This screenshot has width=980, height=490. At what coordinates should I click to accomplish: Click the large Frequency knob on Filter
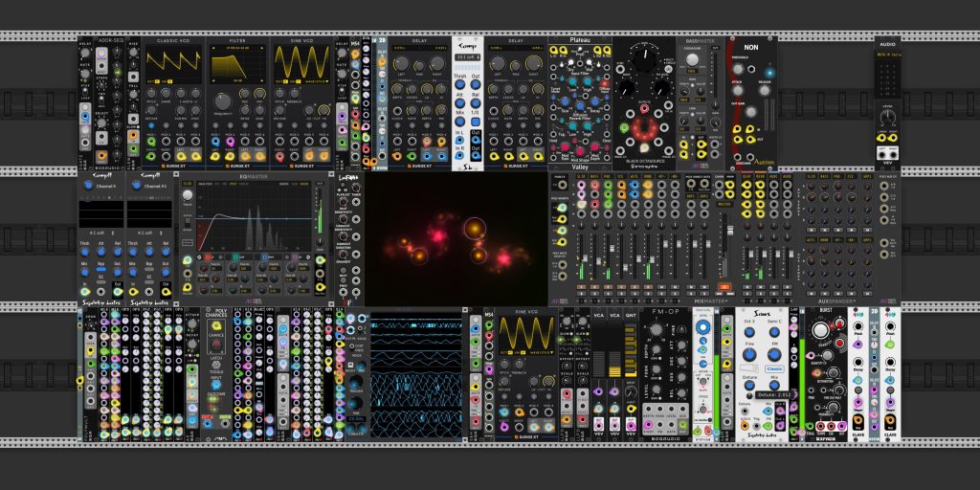[222, 101]
